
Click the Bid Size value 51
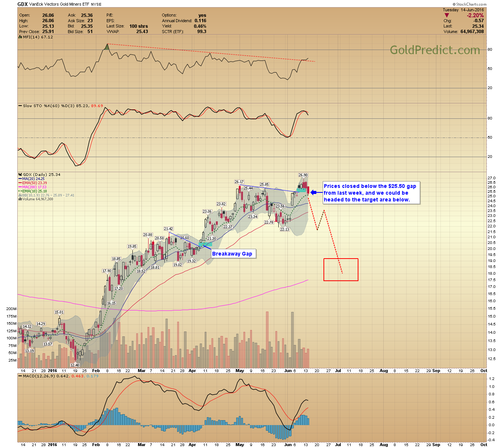click(90, 32)
